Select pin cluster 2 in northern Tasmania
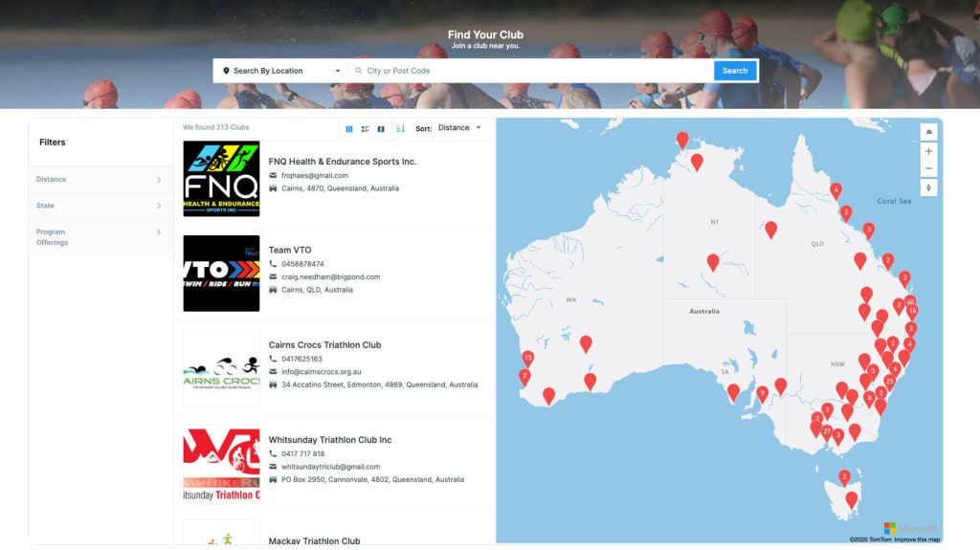 point(844,478)
